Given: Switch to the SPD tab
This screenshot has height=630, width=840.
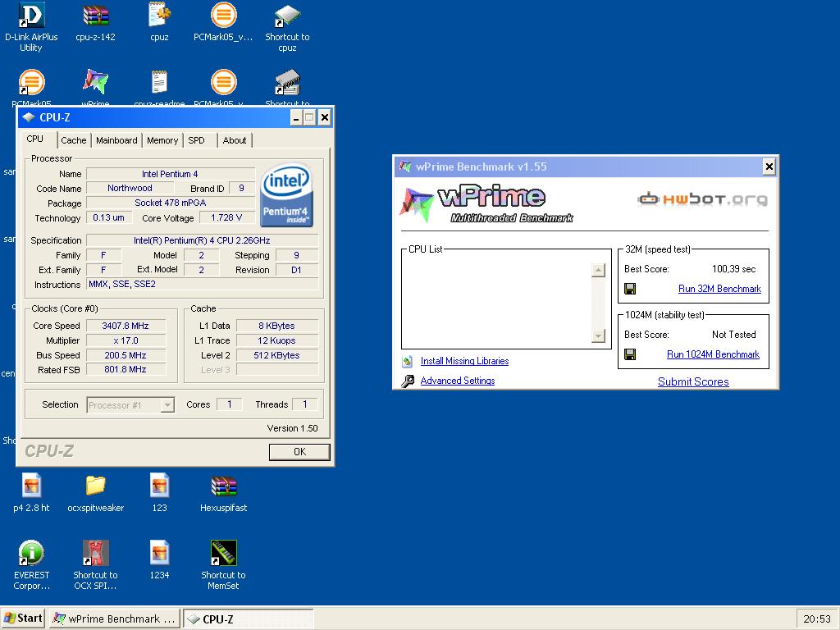Looking at the screenshot, I should 197,140.
